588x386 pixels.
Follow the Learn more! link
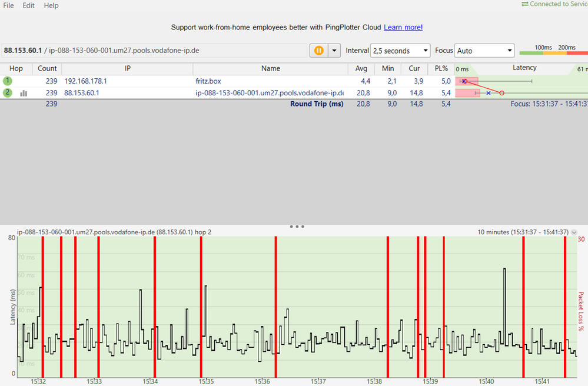point(403,27)
